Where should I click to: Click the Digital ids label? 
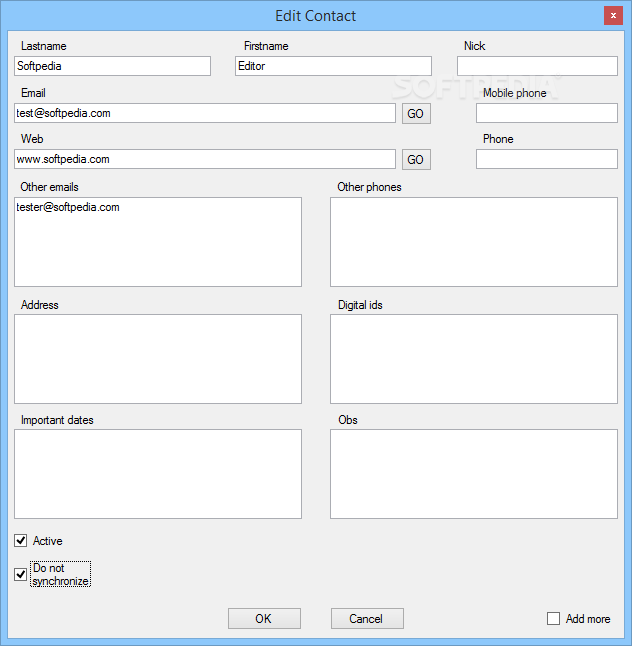click(x=360, y=305)
